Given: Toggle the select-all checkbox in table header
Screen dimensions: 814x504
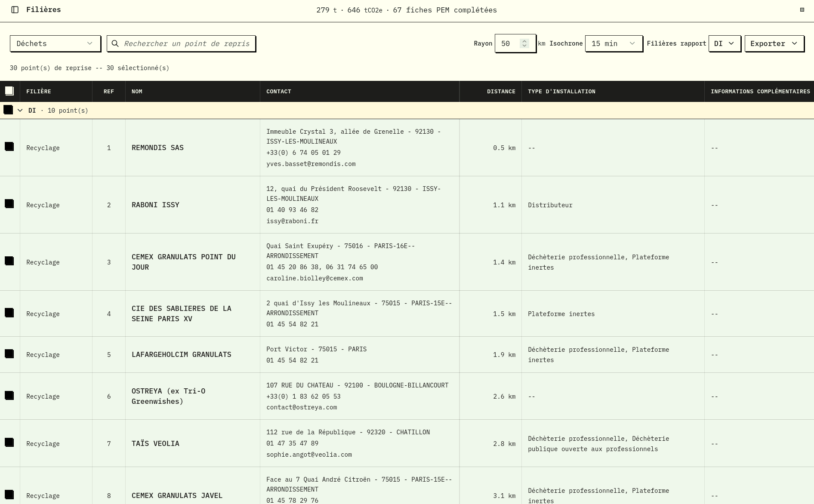Looking at the screenshot, I should (x=9, y=91).
